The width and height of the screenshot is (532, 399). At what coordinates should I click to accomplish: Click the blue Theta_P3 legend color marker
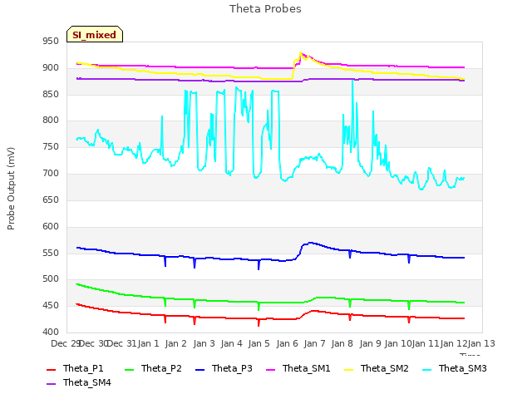[199, 369]
